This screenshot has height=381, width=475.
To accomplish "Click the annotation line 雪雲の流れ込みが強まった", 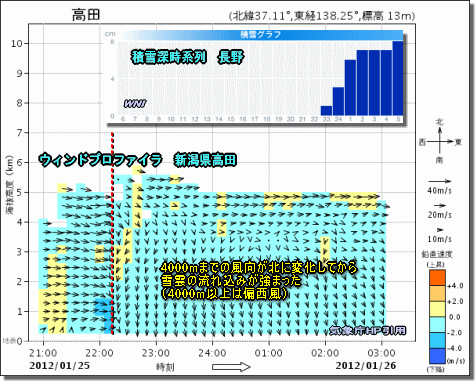I will (231, 280).
